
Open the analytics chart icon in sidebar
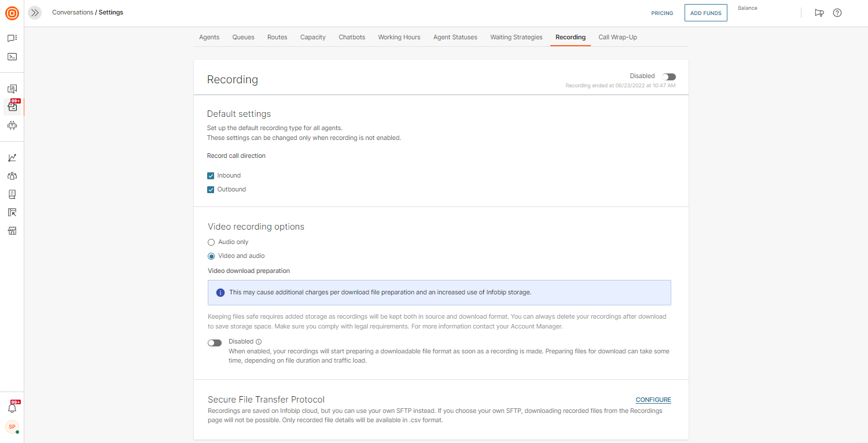(x=12, y=157)
